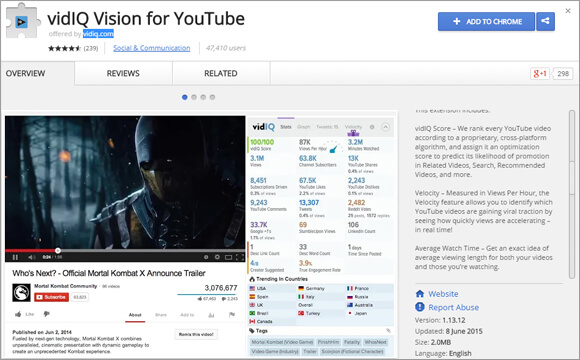Click the 298 plus-one count bubble

tap(563, 74)
